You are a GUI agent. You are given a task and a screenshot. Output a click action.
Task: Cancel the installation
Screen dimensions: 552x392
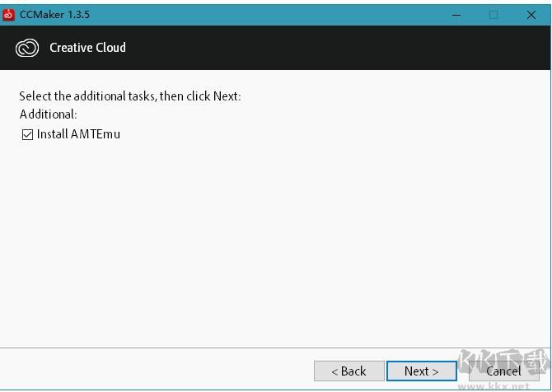(503, 371)
